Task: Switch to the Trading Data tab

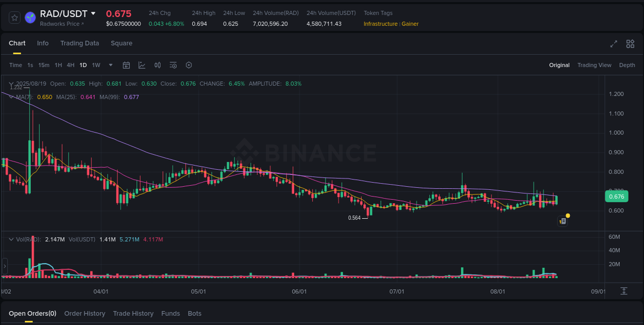Action: pos(79,43)
